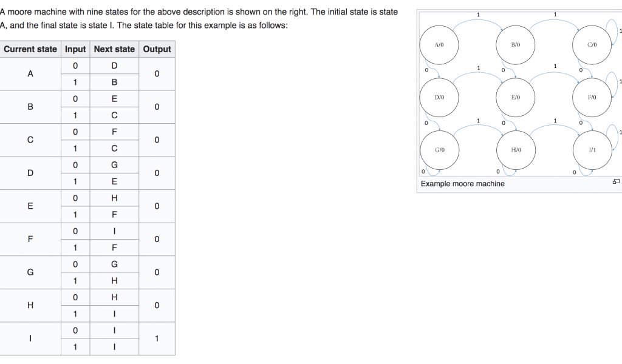Click the E/0 state circle
The height and width of the screenshot is (364, 622).
click(516, 97)
